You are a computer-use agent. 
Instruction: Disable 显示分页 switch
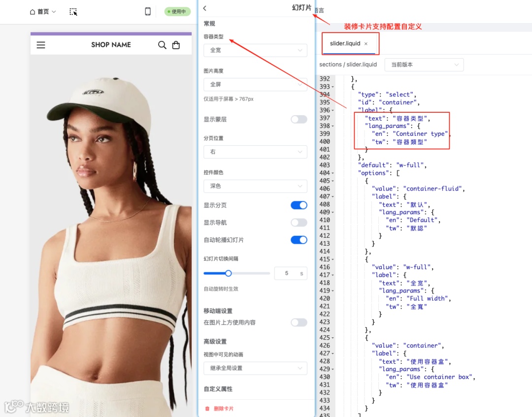[x=299, y=205]
